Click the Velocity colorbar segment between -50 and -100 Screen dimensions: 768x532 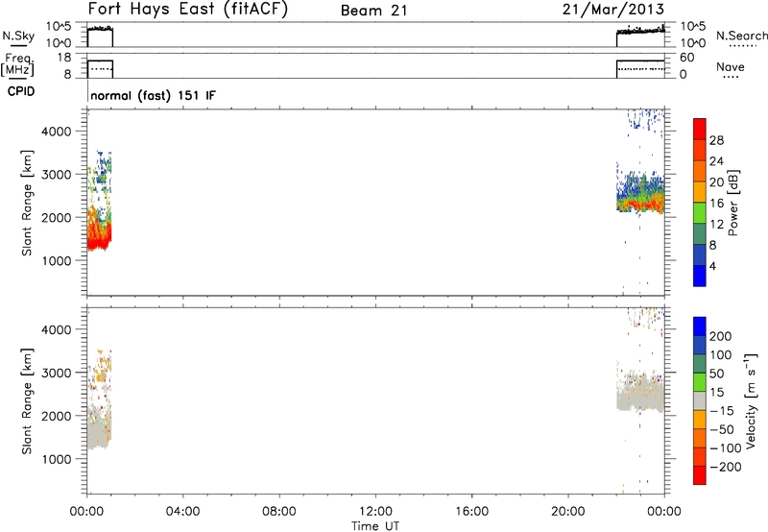pyautogui.click(x=700, y=438)
